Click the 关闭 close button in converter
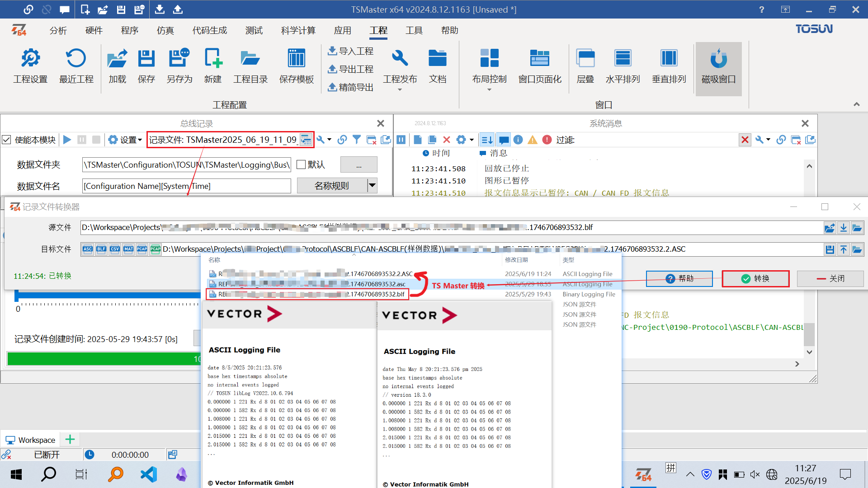 pos(830,278)
